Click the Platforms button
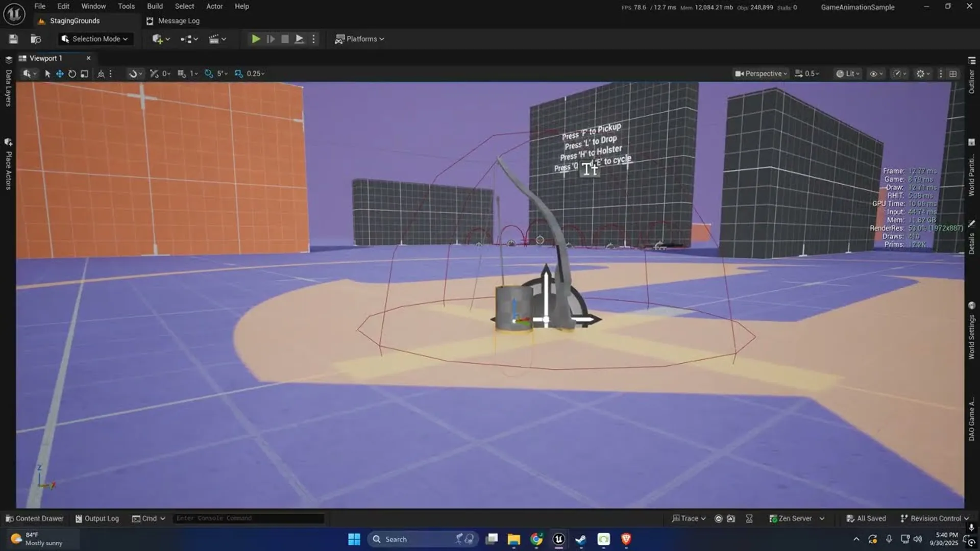Viewport: 980px width, 551px height. point(359,38)
